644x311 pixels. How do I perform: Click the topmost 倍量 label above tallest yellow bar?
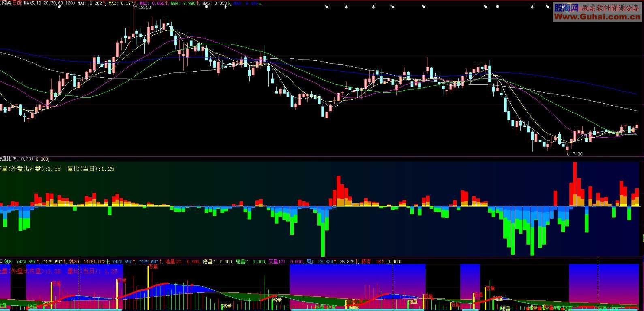(x=153, y=266)
